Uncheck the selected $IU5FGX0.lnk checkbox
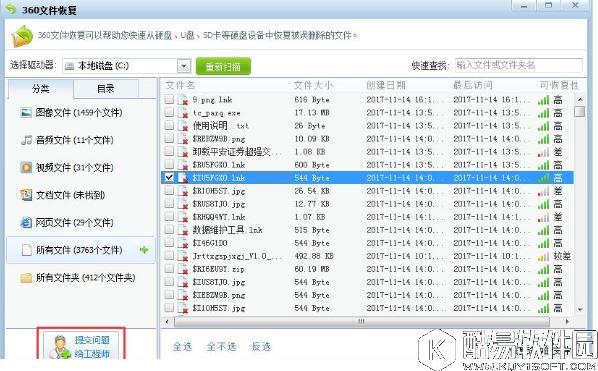The image size is (598, 371). (169, 178)
